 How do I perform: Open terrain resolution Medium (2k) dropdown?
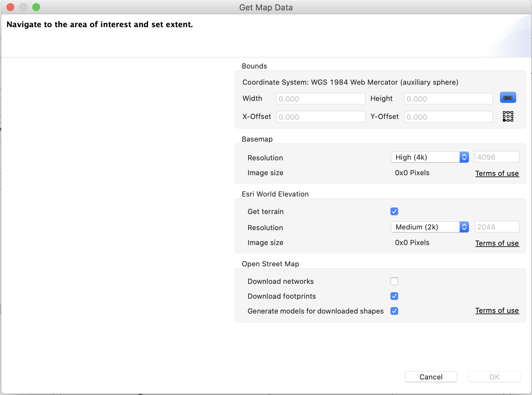(x=430, y=227)
